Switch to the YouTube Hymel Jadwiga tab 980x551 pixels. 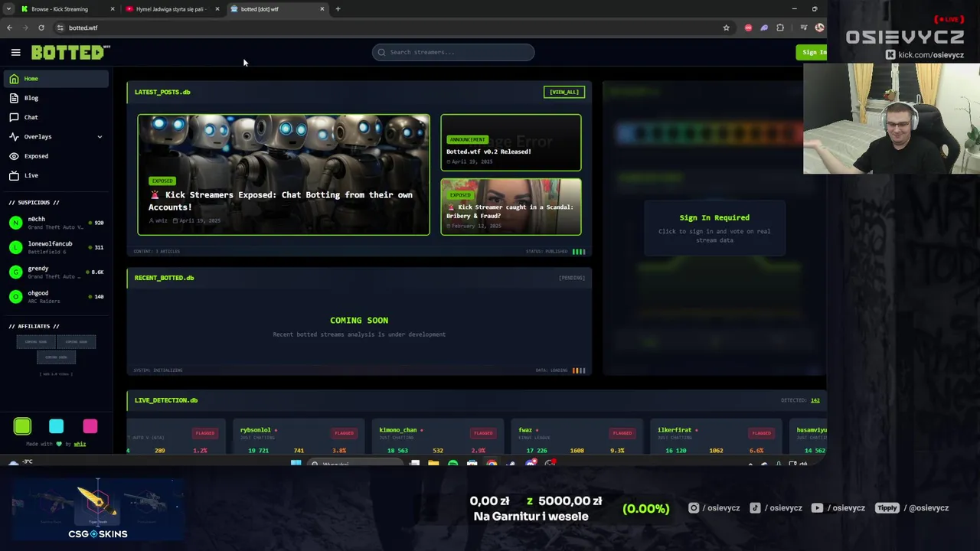point(171,9)
